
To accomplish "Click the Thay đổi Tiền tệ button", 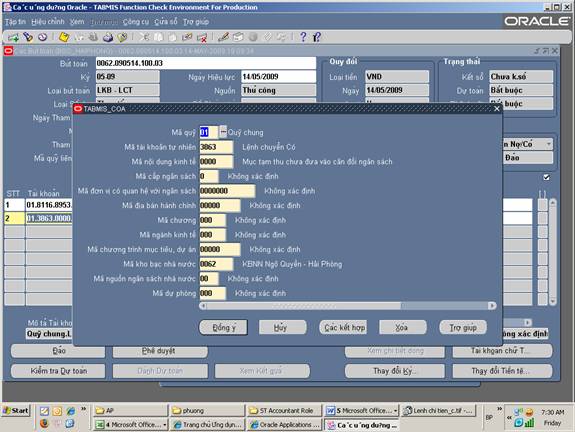I will coord(502,371).
